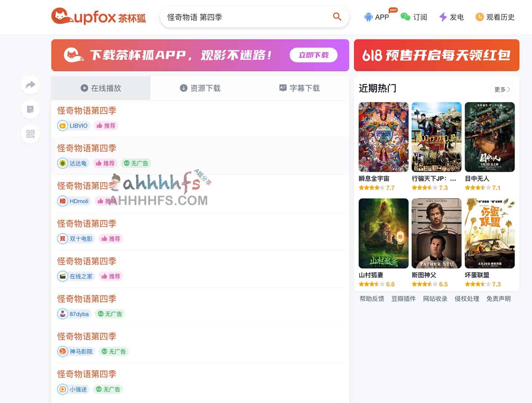Open the 豆瓣插件 footer link
The width and height of the screenshot is (532, 403).
403,299
